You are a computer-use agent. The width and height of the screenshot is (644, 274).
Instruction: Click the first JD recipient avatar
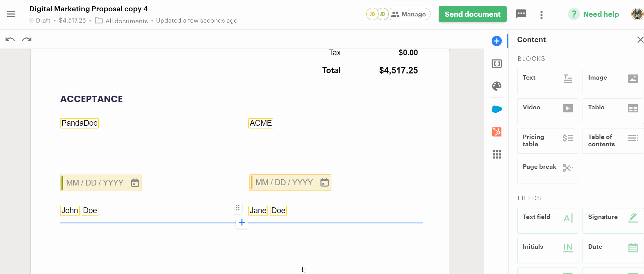point(372,14)
